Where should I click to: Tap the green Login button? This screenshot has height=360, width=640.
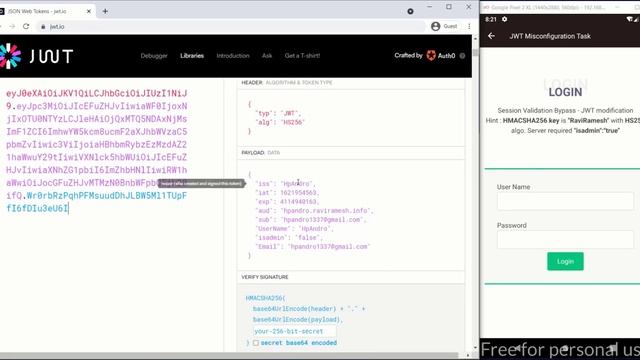point(565,261)
